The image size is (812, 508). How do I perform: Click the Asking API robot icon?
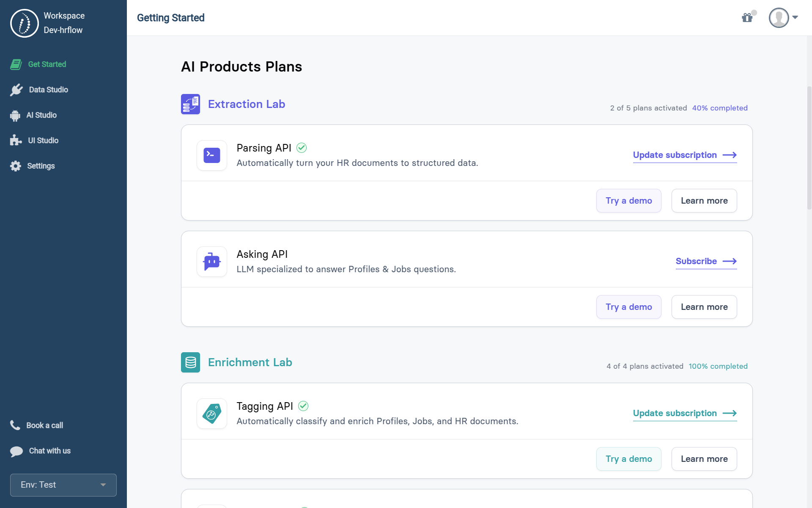coord(212,262)
